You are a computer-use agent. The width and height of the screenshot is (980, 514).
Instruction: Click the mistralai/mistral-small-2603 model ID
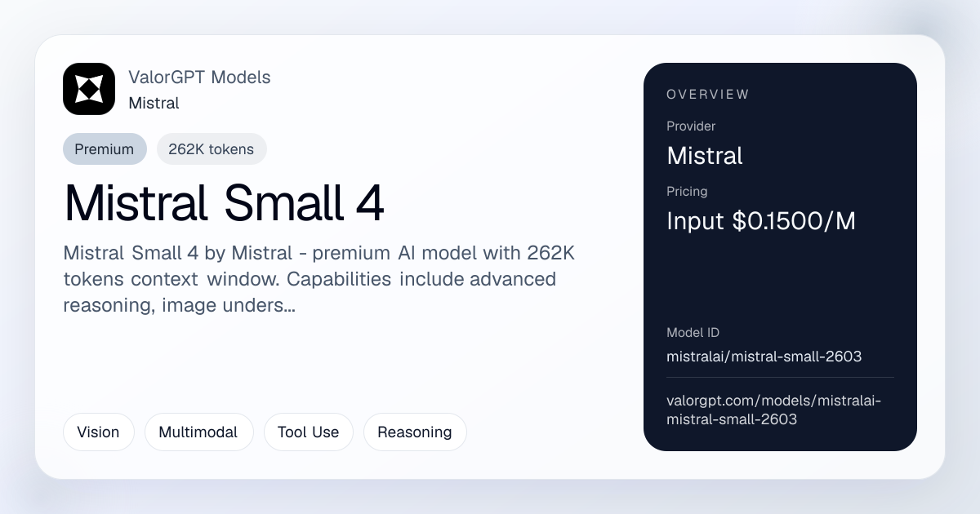(764, 357)
